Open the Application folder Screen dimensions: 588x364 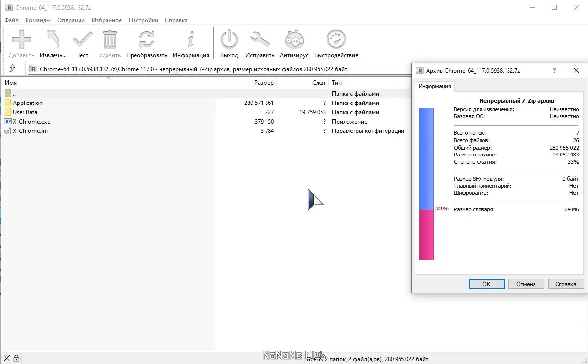(28, 103)
